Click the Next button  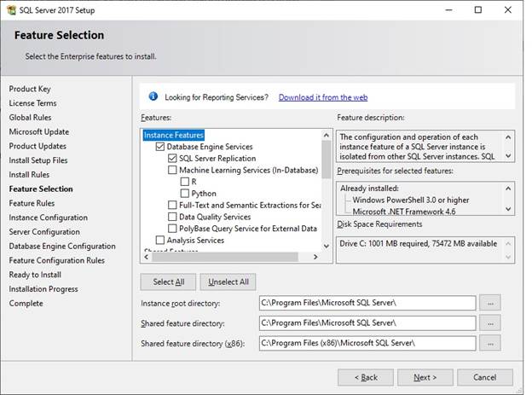(425, 377)
